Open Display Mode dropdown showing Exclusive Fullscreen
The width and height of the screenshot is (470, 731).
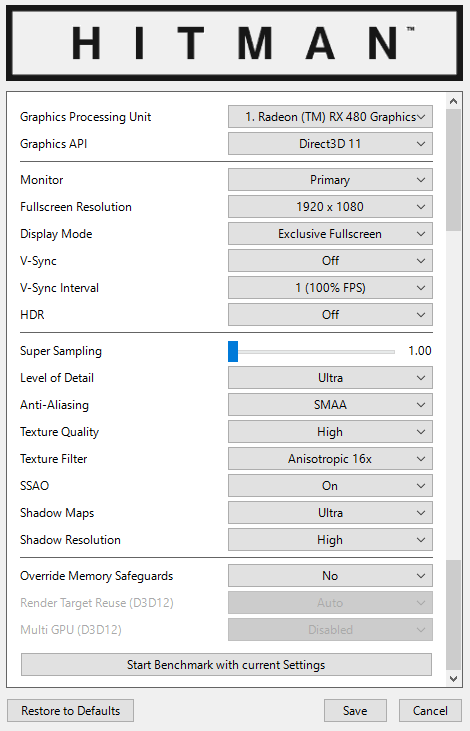click(x=330, y=234)
